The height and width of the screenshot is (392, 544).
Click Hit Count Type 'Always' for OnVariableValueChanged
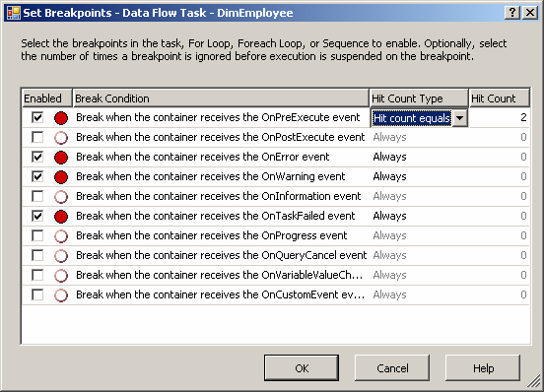tap(389, 276)
